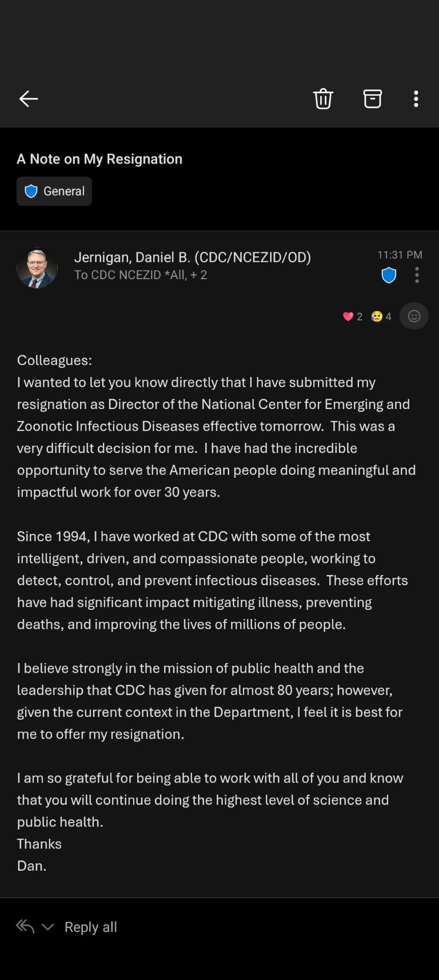Screen dimensions: 439x980
Task: Open the sender's profile photo
Action: coord(37,268)
